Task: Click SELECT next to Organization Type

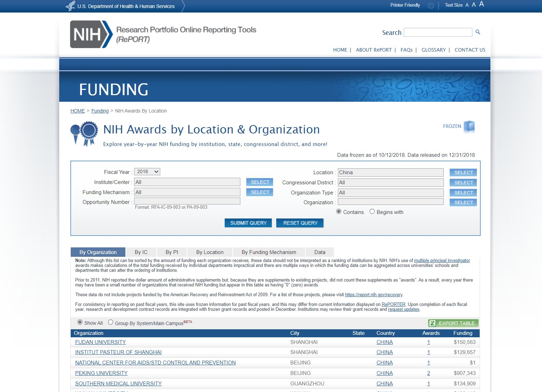Action: point(463,193)
